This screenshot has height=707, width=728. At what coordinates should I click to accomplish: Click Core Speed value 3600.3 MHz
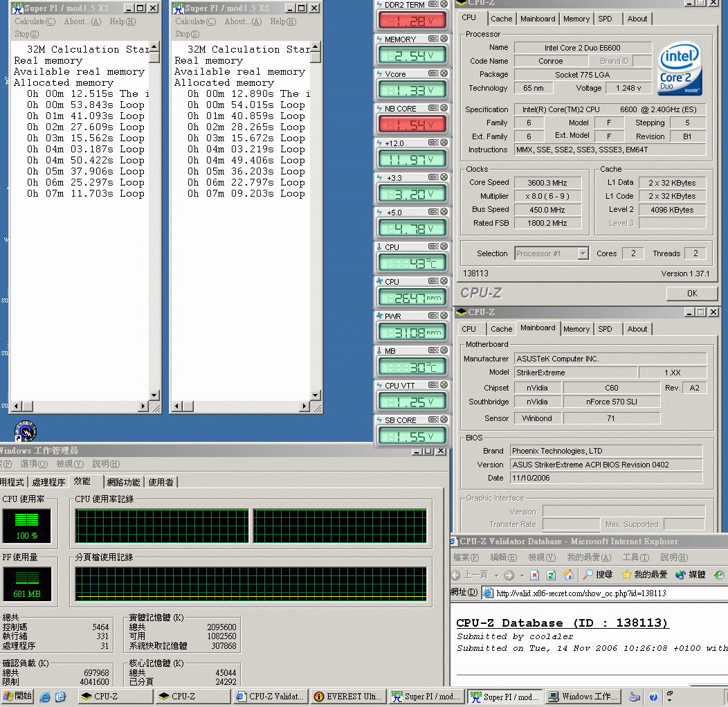(x=547, y=183)
